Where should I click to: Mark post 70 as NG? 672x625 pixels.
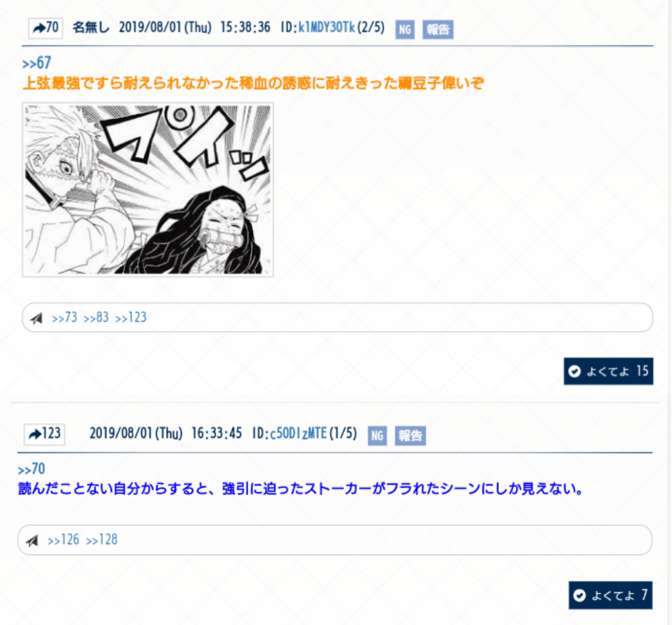point(405,30)
